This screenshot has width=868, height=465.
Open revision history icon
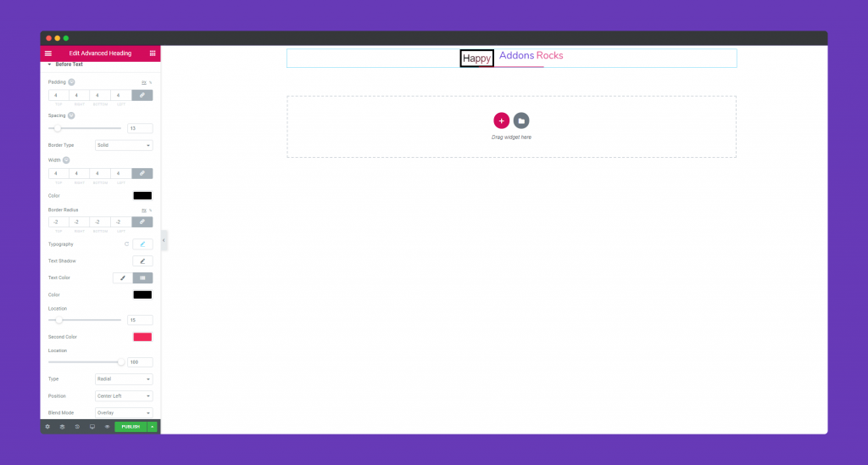[77, 427]
